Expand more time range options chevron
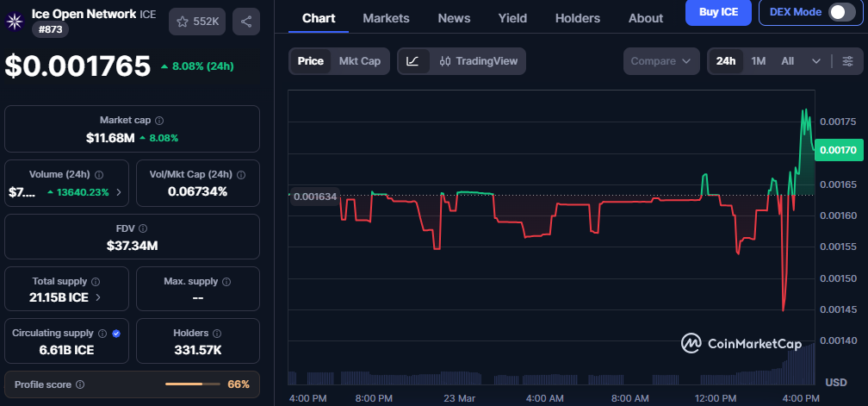This screenshot has height=406, width=868. click(x=816, y=61)
